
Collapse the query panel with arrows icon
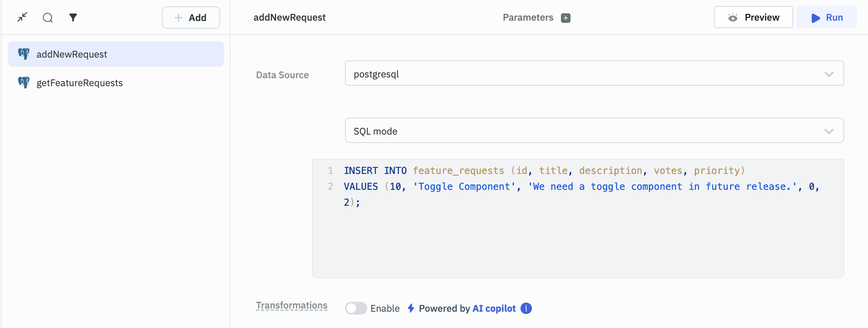[x=22, y=17]
